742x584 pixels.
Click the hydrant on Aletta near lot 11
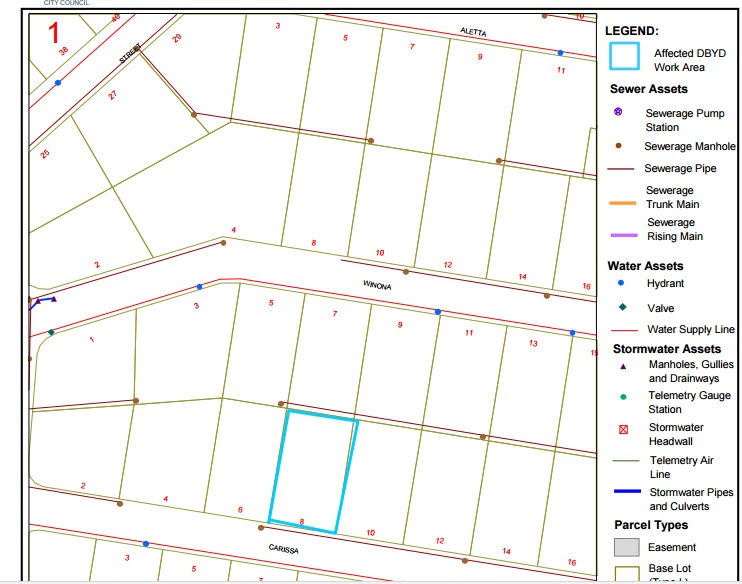coord(560,53)
